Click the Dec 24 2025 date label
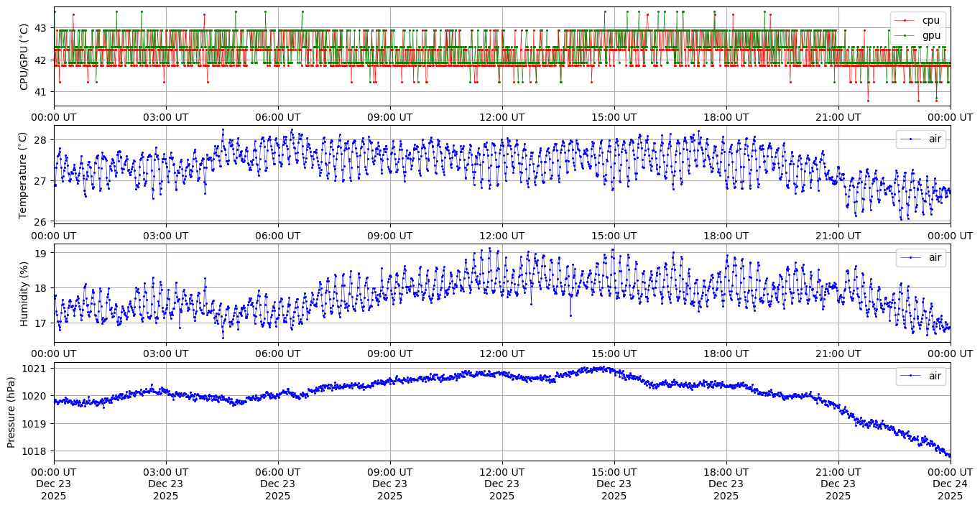This screenshot has height=508, width=980. click(x=950, y=484)
